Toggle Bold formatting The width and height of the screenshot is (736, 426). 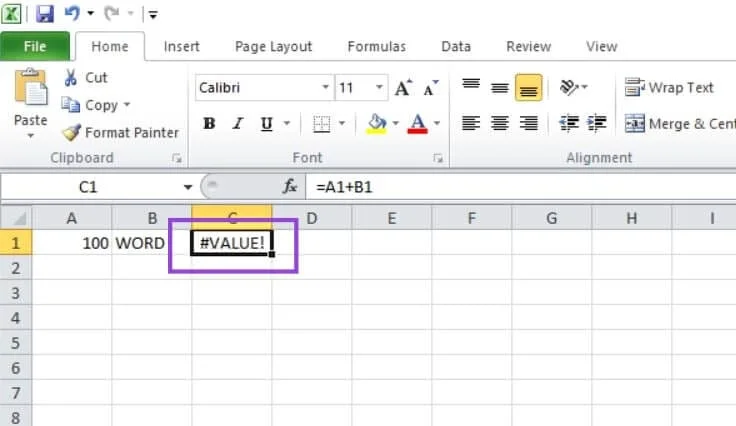209,124
